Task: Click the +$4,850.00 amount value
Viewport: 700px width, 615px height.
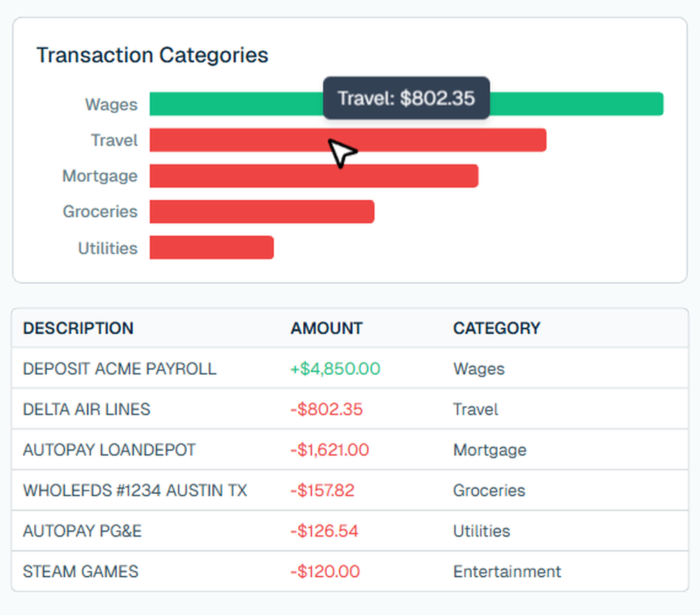Action: coord(335,368)
